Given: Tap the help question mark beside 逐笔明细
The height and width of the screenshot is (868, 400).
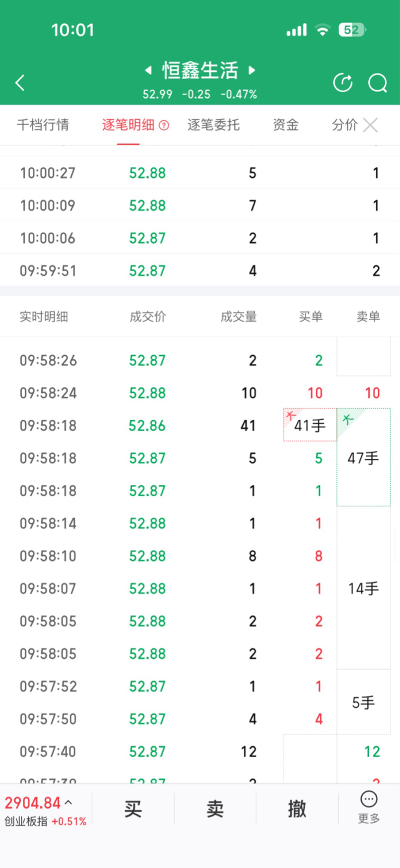Looking at the screenshot, I should click(164, 125).
